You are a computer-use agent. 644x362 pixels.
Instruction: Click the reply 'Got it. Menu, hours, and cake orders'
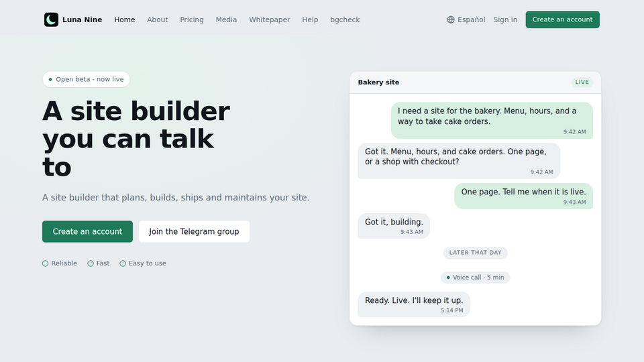tap(459, 160)
